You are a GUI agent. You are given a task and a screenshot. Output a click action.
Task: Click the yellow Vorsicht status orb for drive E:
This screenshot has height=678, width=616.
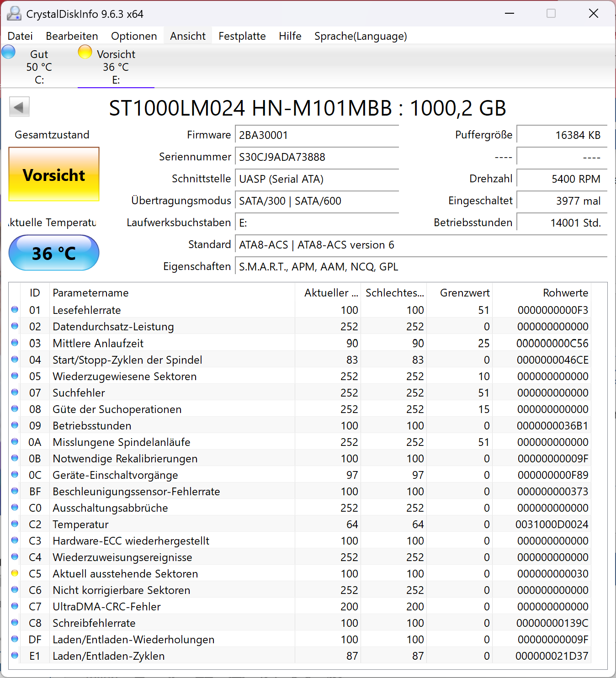click(85, 52)
